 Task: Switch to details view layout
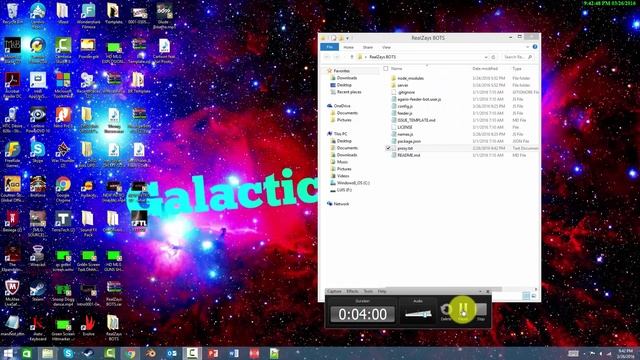[526, 296]
